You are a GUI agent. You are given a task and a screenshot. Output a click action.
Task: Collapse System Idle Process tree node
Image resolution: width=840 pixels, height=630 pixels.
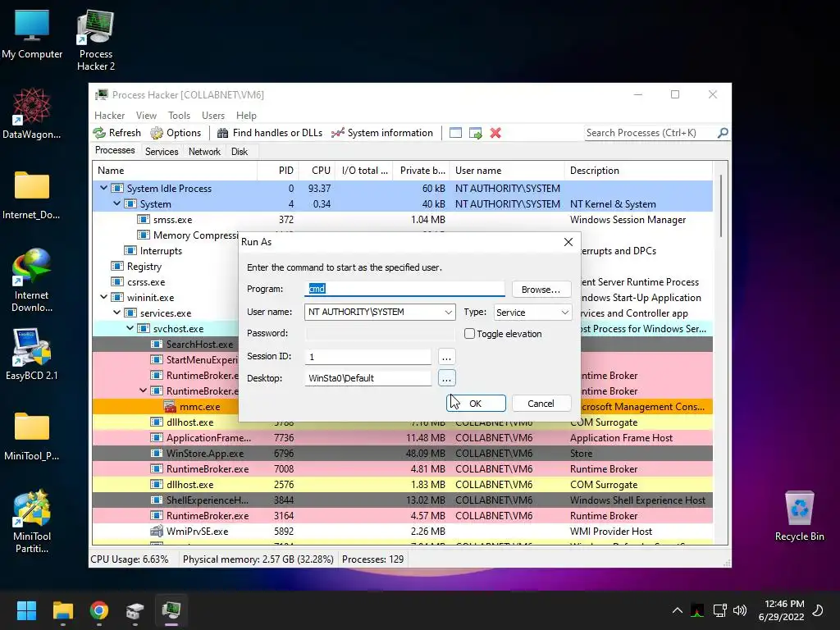coord(104,188)
